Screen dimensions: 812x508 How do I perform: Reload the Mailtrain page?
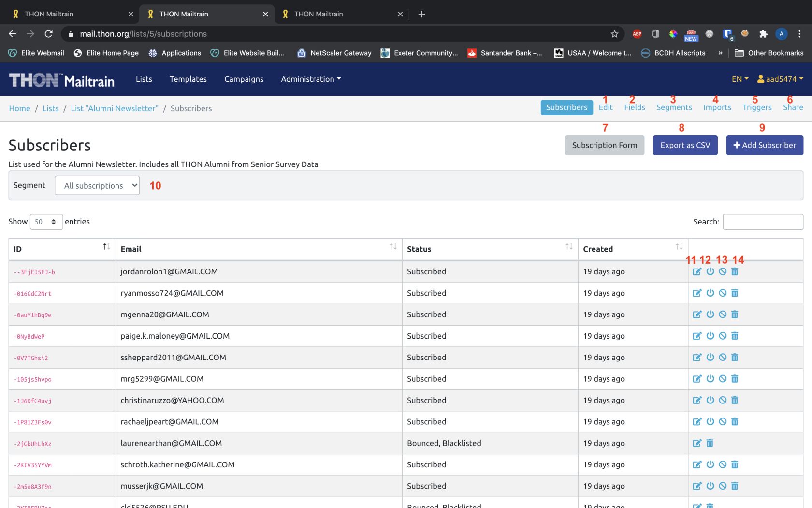pos(48,34)
